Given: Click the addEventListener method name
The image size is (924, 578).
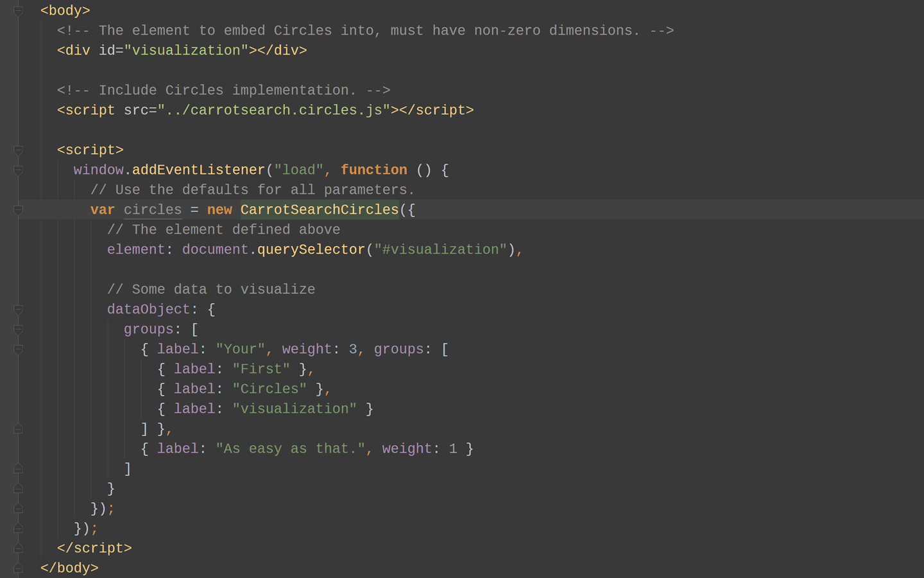Looking at the screenshot, I should [198, 170].
